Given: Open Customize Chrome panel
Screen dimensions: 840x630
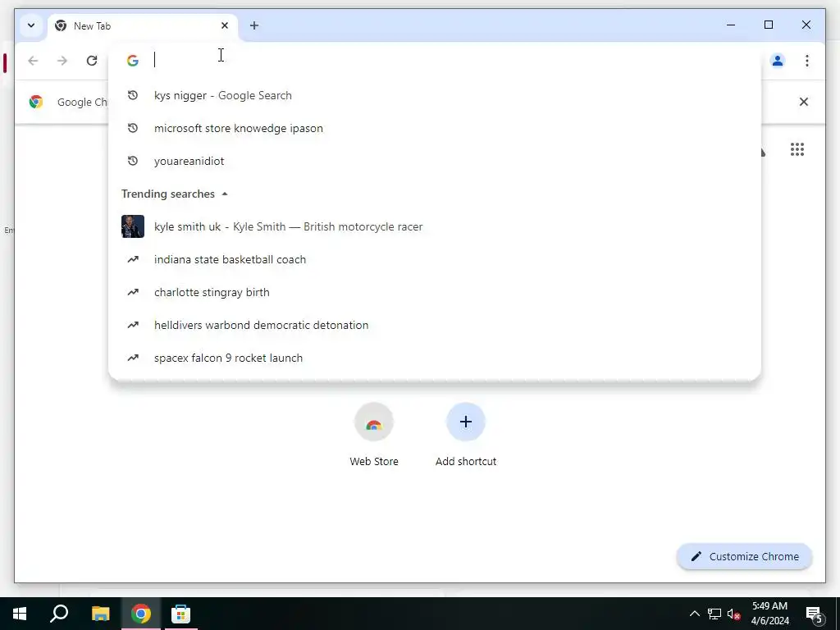Looking at the screenshot, I should pyautogui.click(x=745, y=557).
